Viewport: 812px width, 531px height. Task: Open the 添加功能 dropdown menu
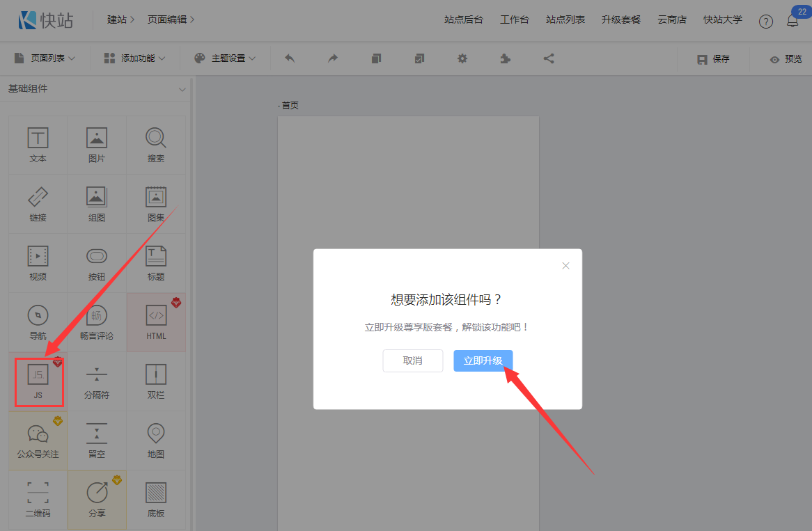(x=134, y=58)
